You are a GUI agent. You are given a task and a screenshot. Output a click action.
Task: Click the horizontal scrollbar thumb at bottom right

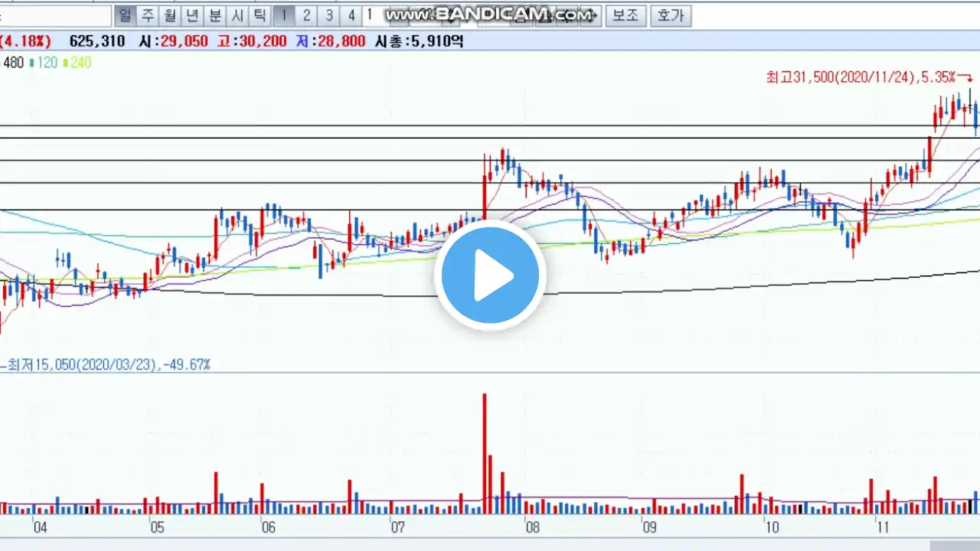[x=955, y=546]
